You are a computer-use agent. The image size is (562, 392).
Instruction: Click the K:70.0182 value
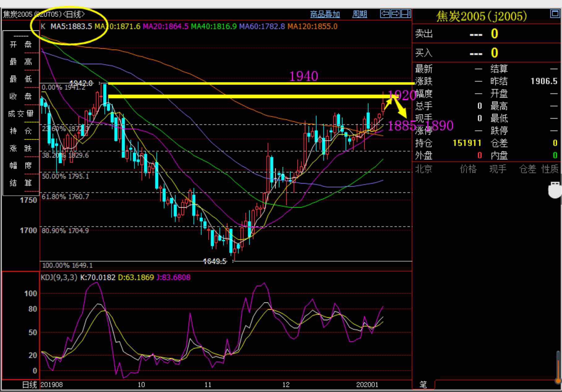click(x=98, y=277)
